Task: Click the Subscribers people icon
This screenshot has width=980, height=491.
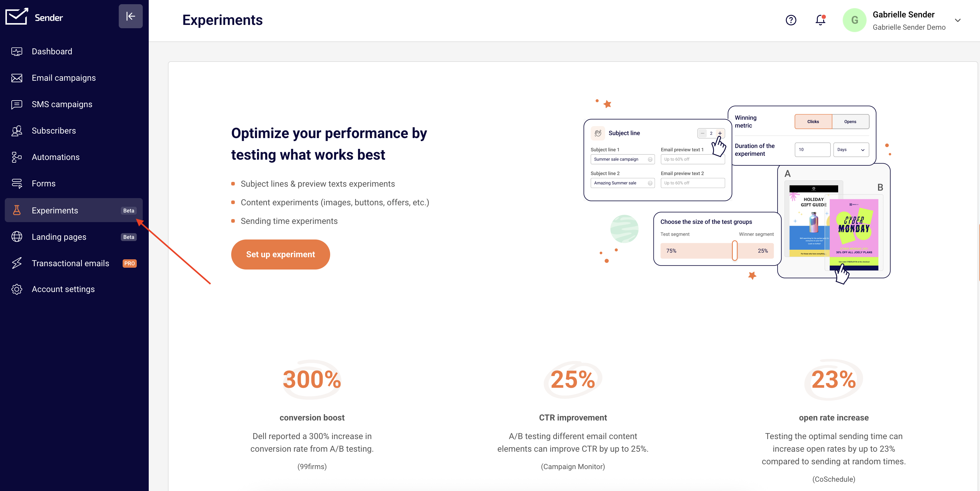Action: (17, 131)
